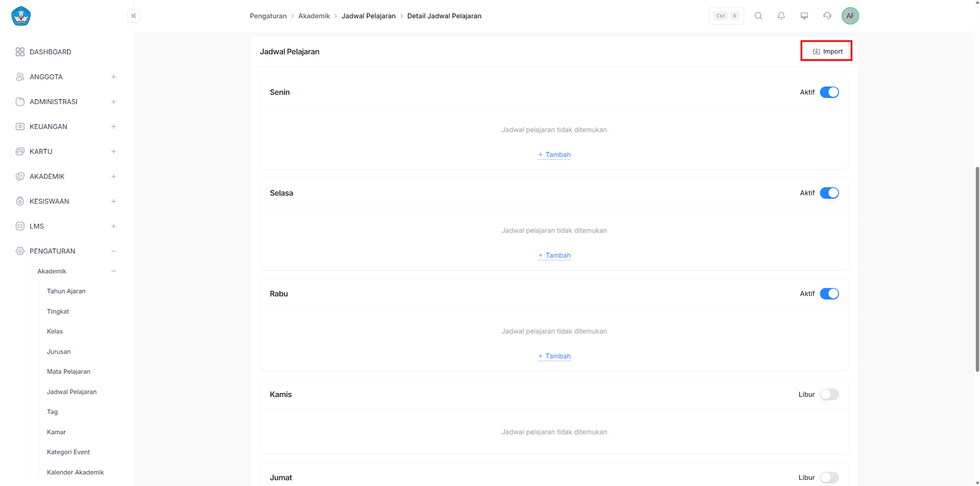This screenshot has height=486, width=980.
Task: Expand the Kesiswaan menu plus
Action: [113, 201]
